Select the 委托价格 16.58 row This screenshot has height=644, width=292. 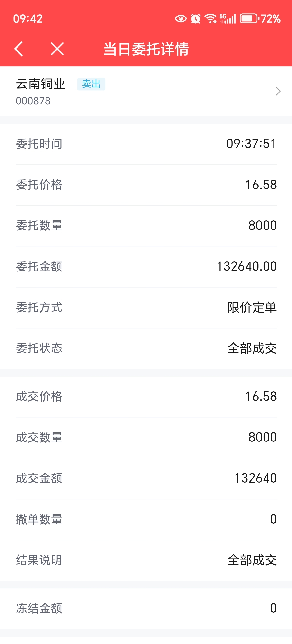[x=146, y=185]
